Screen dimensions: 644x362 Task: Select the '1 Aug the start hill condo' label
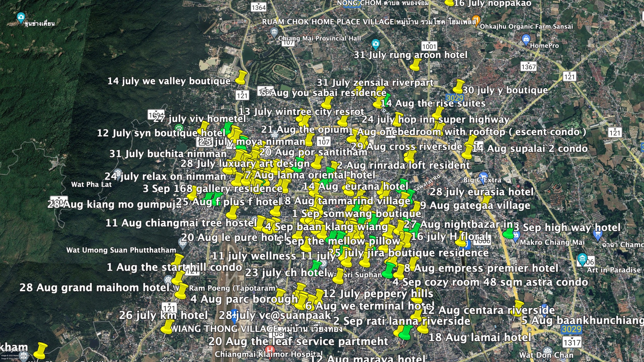click(x=175, y=267)
